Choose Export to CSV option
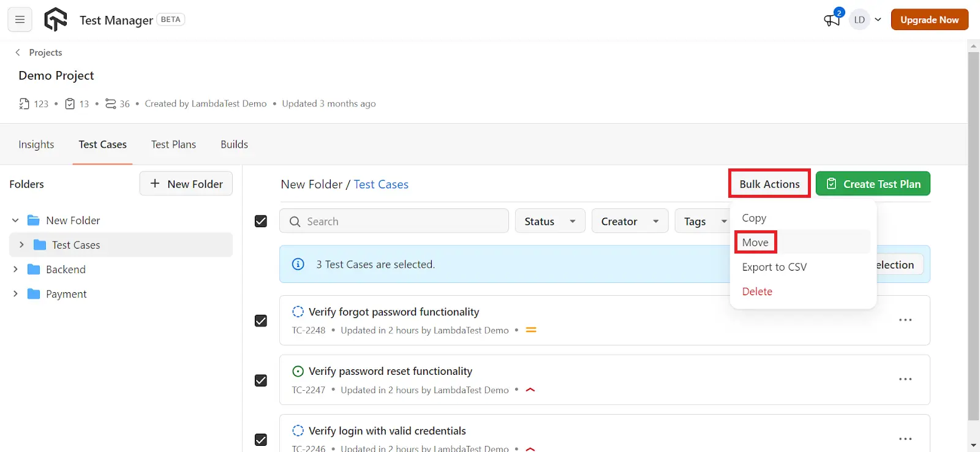The height and width of the screenshot is (452, 980). click(x=774, y=267)
